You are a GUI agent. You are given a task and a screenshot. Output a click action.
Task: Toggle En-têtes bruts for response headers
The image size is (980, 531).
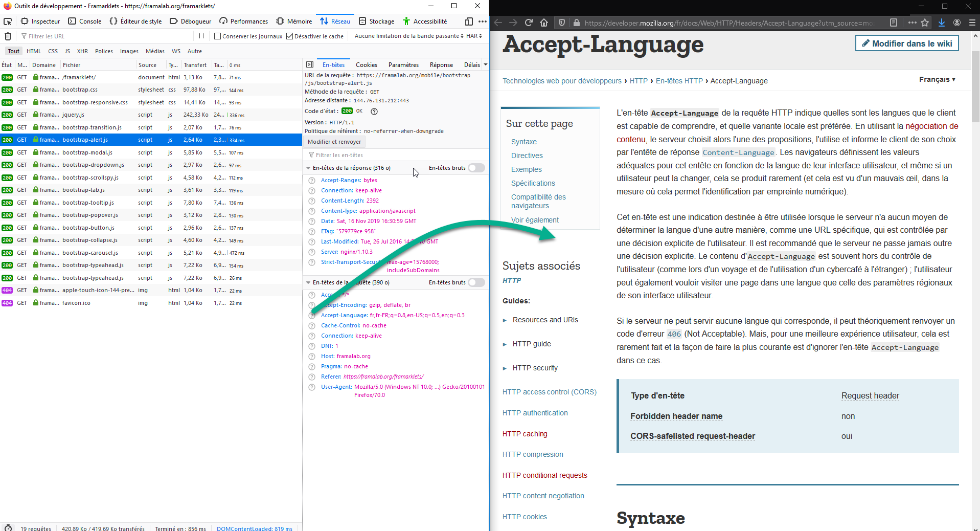point(476,168)
